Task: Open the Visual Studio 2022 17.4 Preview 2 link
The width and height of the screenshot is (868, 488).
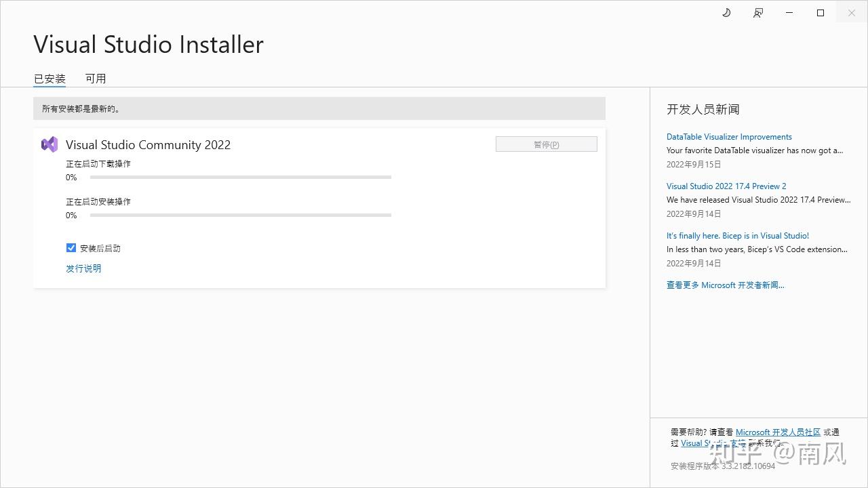Action: click(726, 186)
